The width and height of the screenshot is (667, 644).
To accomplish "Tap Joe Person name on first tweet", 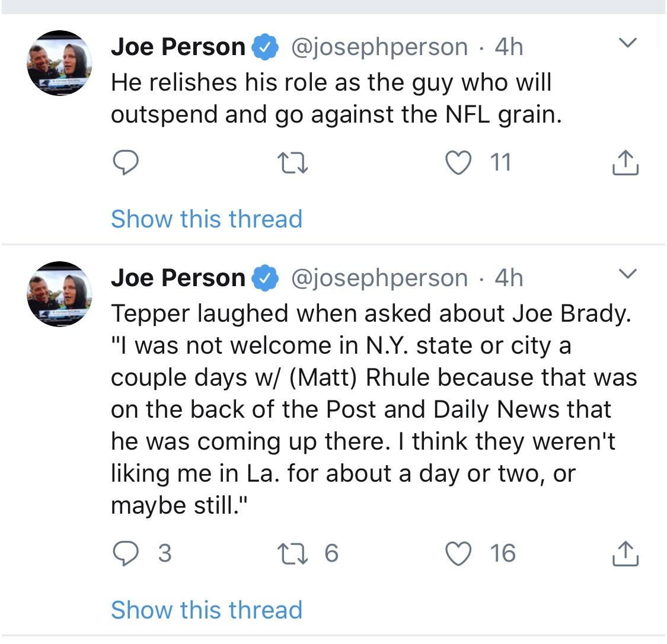I will tap(178, 47).
